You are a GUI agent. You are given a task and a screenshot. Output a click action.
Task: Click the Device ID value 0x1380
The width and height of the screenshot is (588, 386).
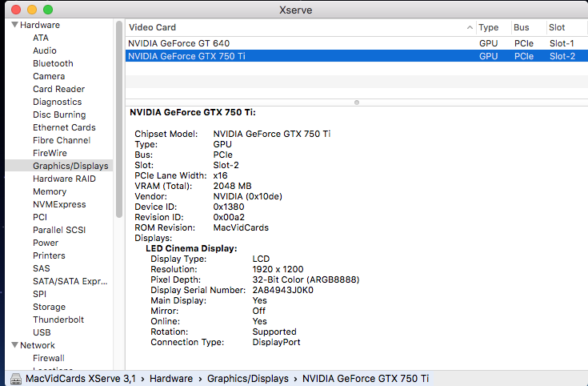[x=229, y=207]
